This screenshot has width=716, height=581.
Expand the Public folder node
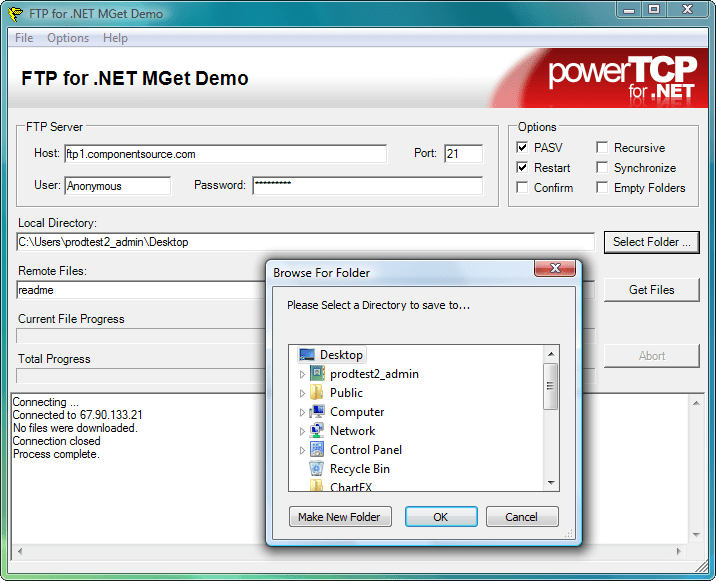(302, 393)
